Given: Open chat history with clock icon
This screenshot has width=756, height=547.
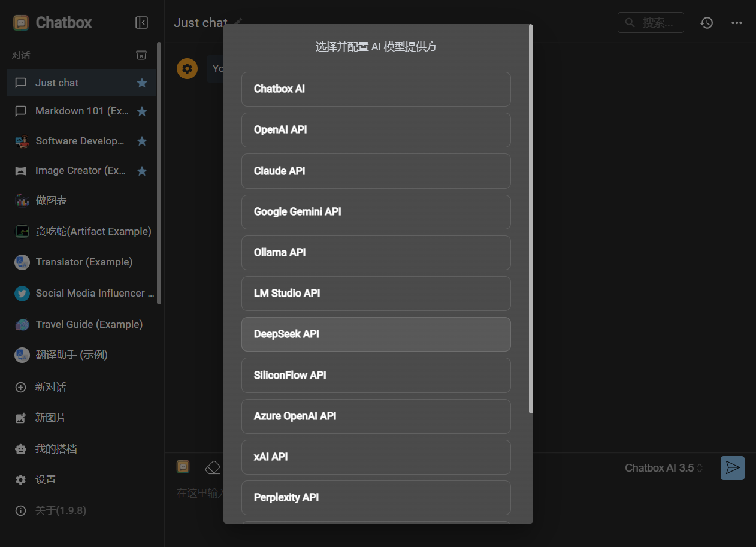Looking at the screenshot, I should 706,23.
